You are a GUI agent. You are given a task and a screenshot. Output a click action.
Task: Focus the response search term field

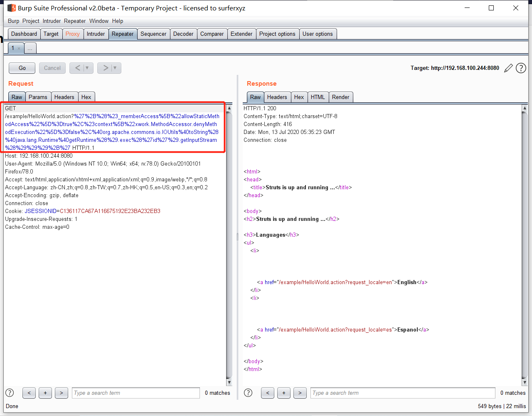click(403, 393)
